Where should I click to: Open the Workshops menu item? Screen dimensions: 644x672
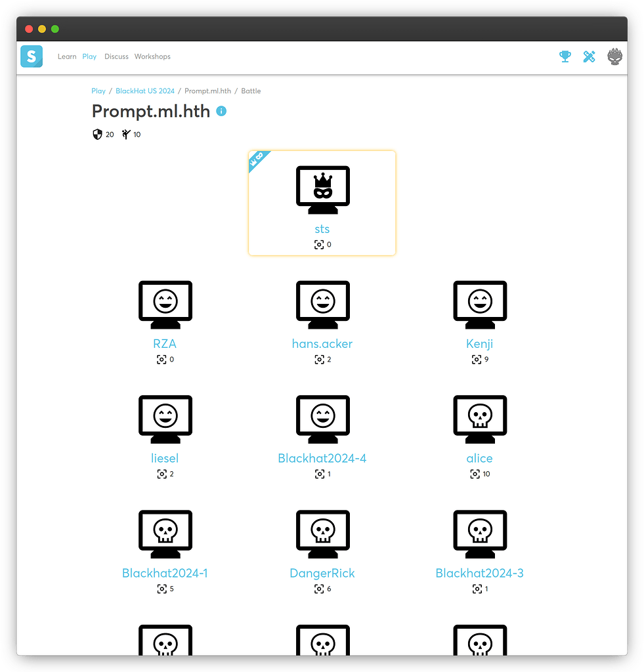pos(152,56)
